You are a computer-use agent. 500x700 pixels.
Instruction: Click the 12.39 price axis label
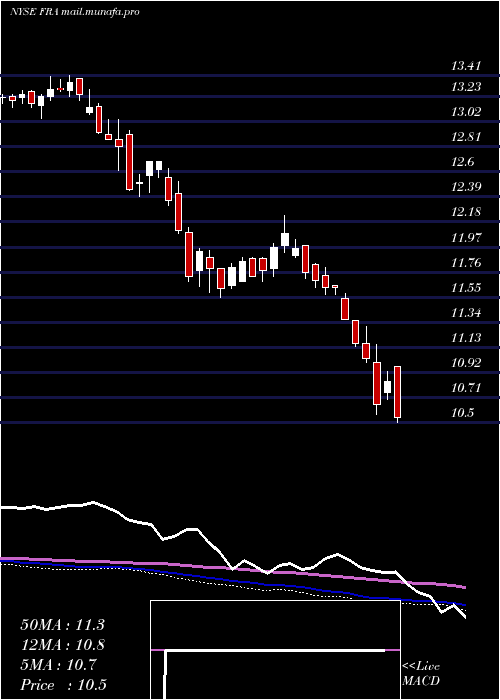(466, 187)
